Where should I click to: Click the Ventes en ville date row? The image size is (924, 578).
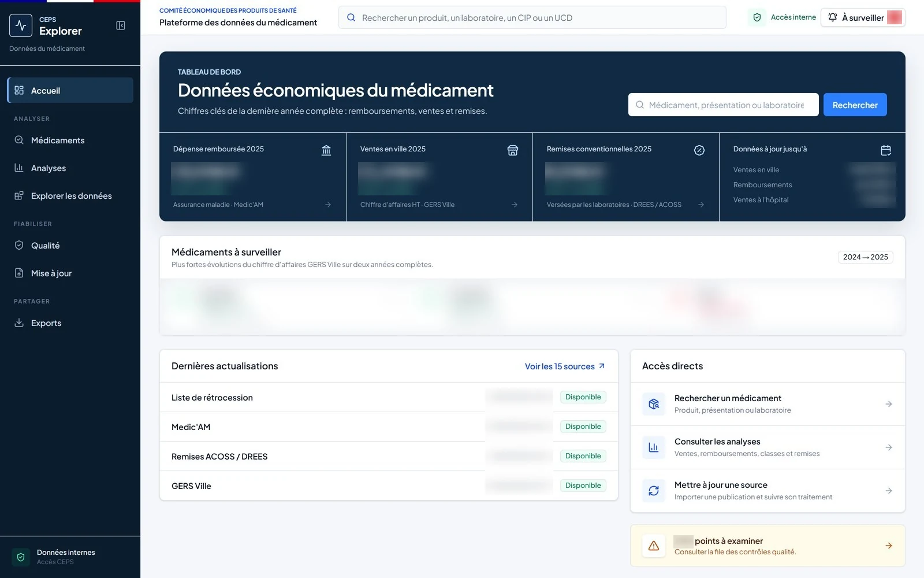(x=814, y=169)
